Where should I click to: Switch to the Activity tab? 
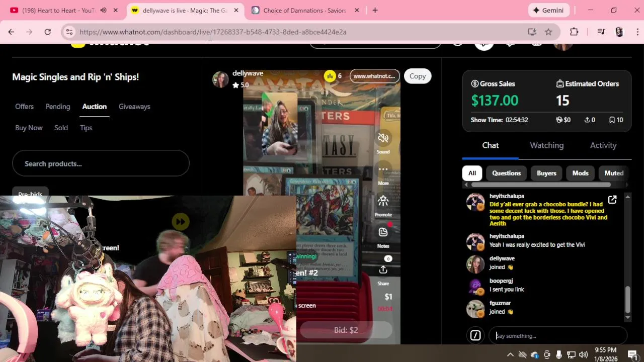[x=603, y=145]
